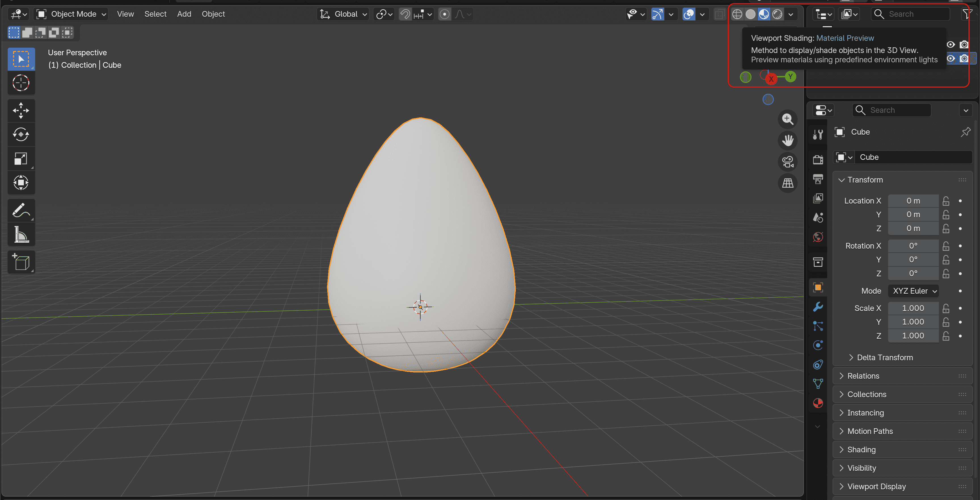
Task: Expand the Instancing panel
Action: 902,413
